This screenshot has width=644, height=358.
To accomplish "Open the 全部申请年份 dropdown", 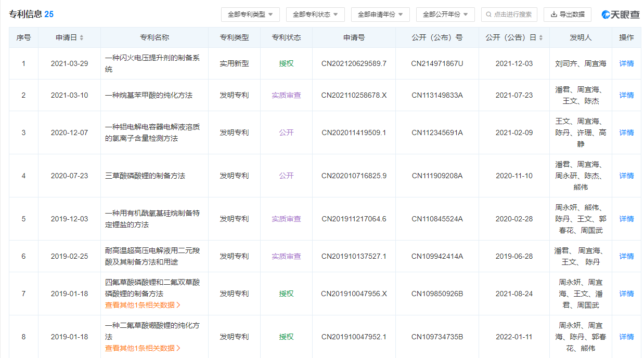I will [379, 15].
